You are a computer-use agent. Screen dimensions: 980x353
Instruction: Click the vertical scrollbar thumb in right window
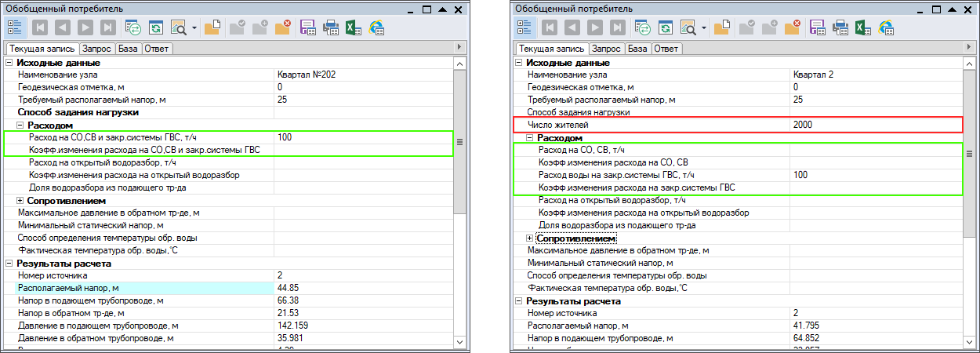tap(970, 155)
